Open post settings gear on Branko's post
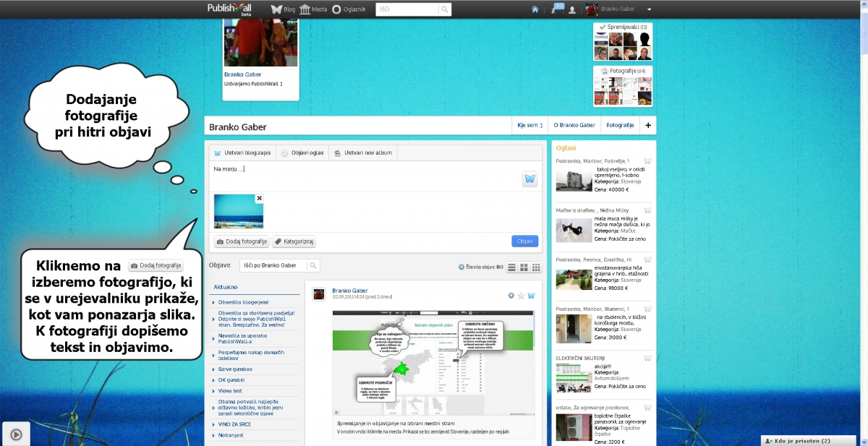The width and height of the screenshot is (868, 446). (x=511, y=296)
